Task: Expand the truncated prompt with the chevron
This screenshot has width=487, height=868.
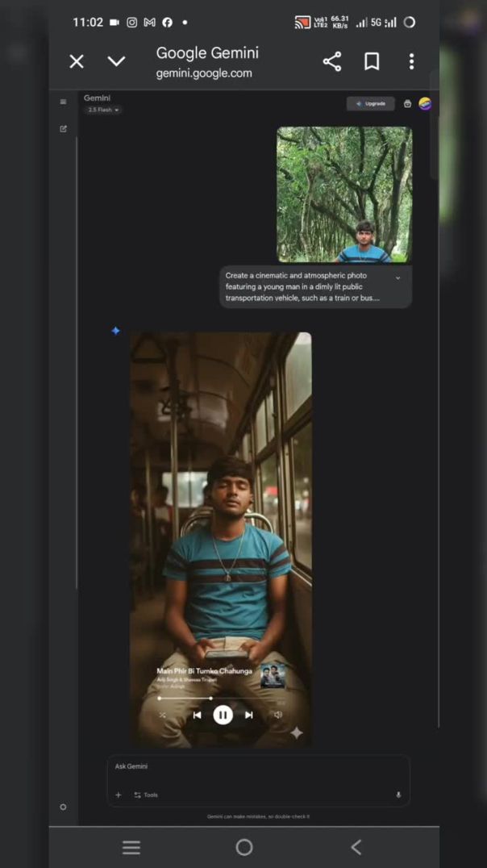Action: tap(398, 278)
